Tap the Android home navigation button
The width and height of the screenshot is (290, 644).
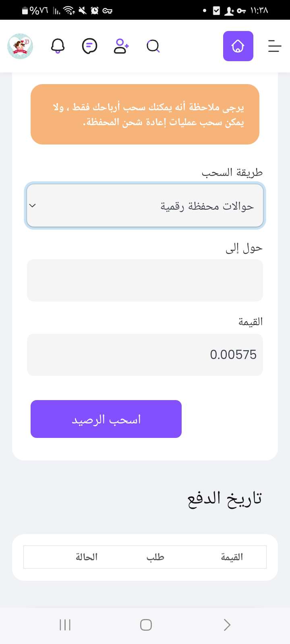pos(146,625)
